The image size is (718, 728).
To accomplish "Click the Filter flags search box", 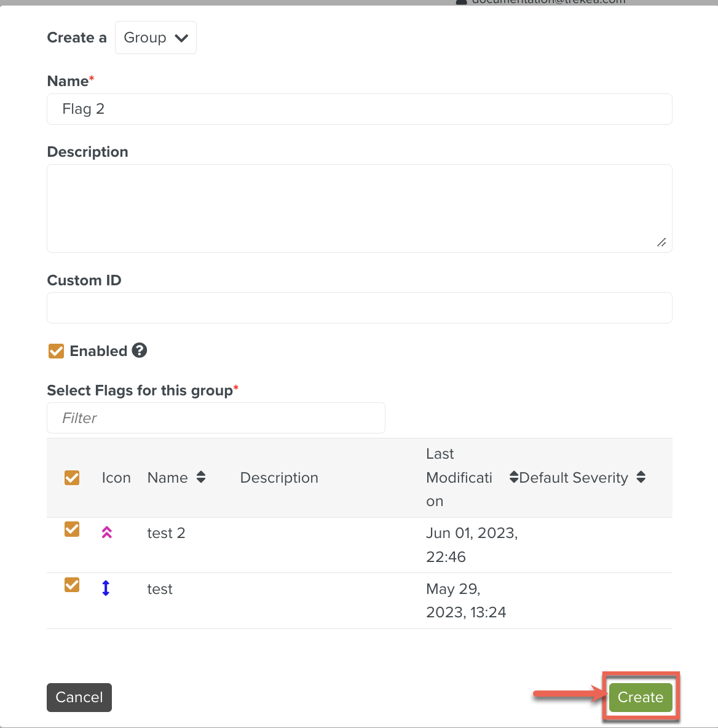I will (216, 418).
